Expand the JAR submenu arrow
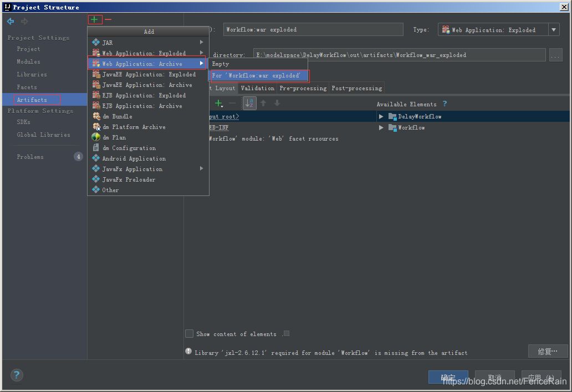The image size is (572, 392). [201, 42]
